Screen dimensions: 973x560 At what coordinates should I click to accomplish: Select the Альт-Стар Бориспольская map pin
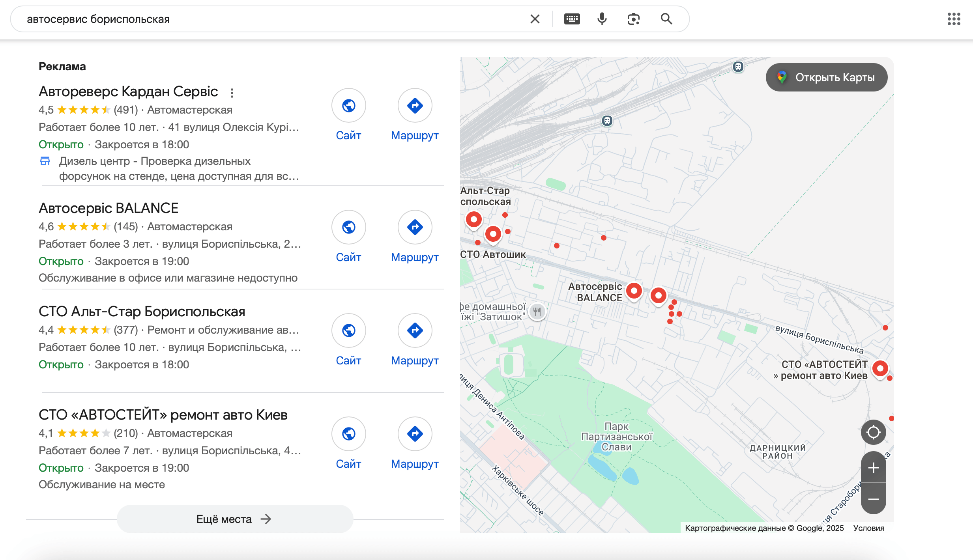point(474,220)
